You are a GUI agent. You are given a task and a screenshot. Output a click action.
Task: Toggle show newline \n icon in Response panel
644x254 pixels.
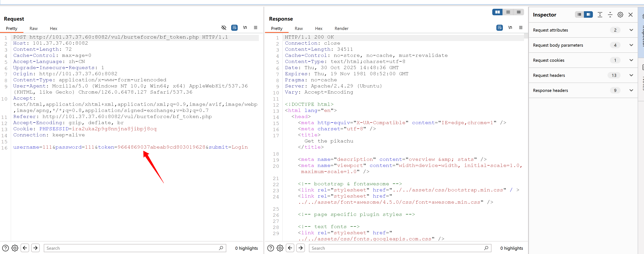coord(510,28)
